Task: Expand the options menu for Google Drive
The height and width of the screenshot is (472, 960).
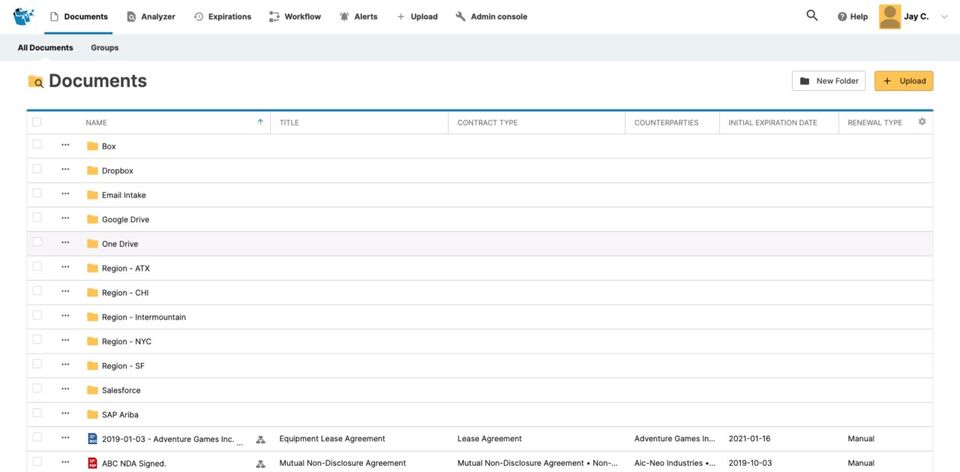Action: tap(65, 219)
